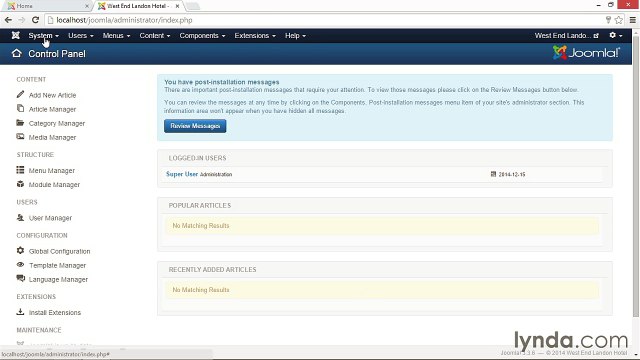Switch to the Home browser tab
The height and width of the screenshot is (360, 640).
point(47,6)
